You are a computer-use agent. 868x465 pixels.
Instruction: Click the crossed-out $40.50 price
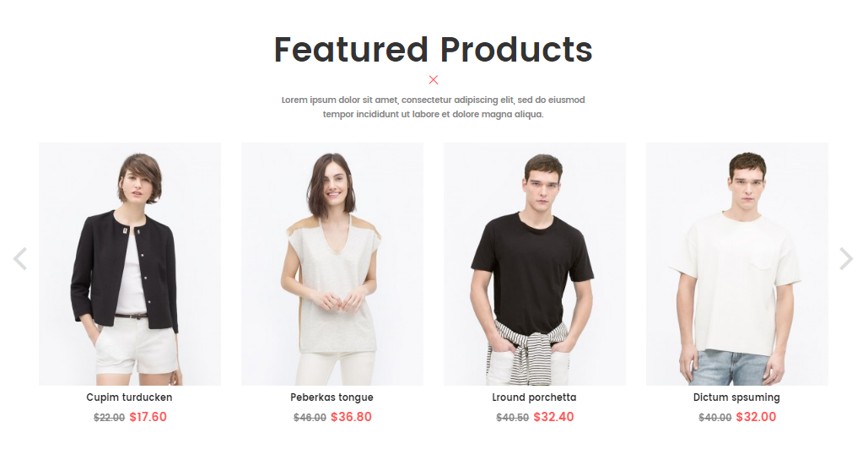[x=513, y=418]
